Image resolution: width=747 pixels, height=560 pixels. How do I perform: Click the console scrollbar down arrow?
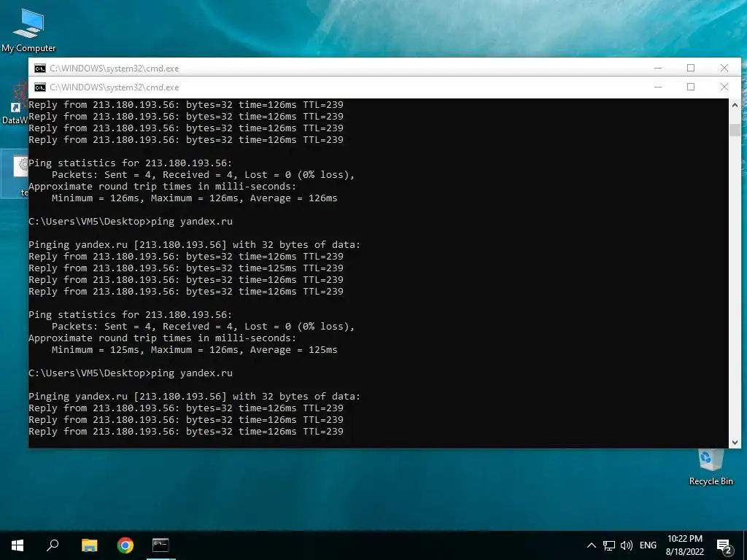tap(735, 443)
